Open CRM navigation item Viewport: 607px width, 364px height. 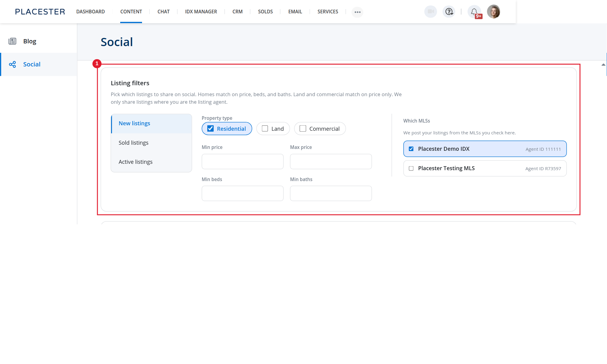pos(237,12)
